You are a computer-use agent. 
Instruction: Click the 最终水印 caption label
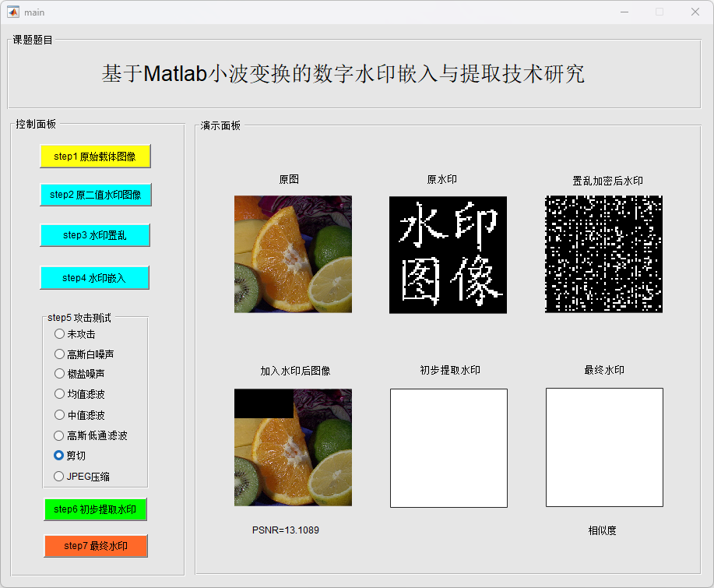tap(603, 370)
